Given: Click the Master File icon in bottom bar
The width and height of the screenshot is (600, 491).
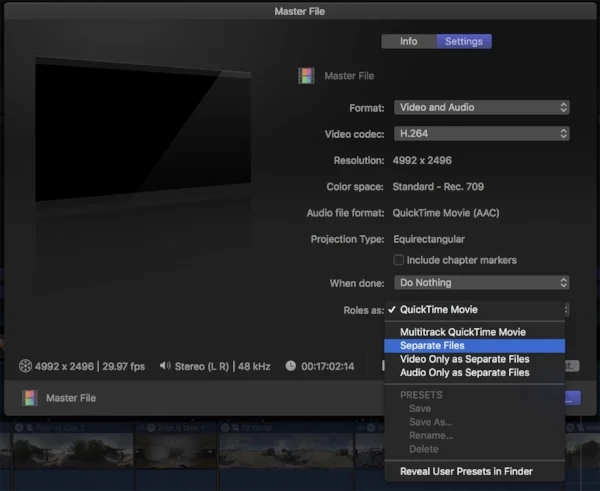Looking at the screenshot, I should click(x=29, y=398).
